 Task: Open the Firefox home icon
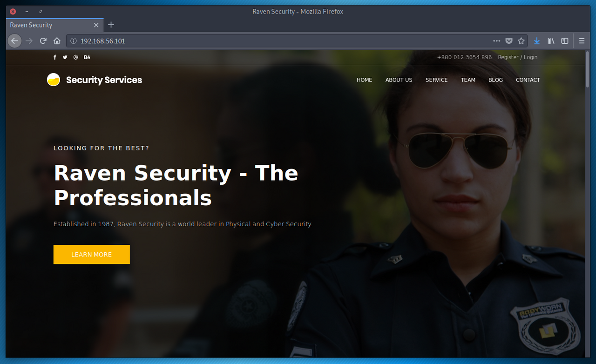coord(57,41)
